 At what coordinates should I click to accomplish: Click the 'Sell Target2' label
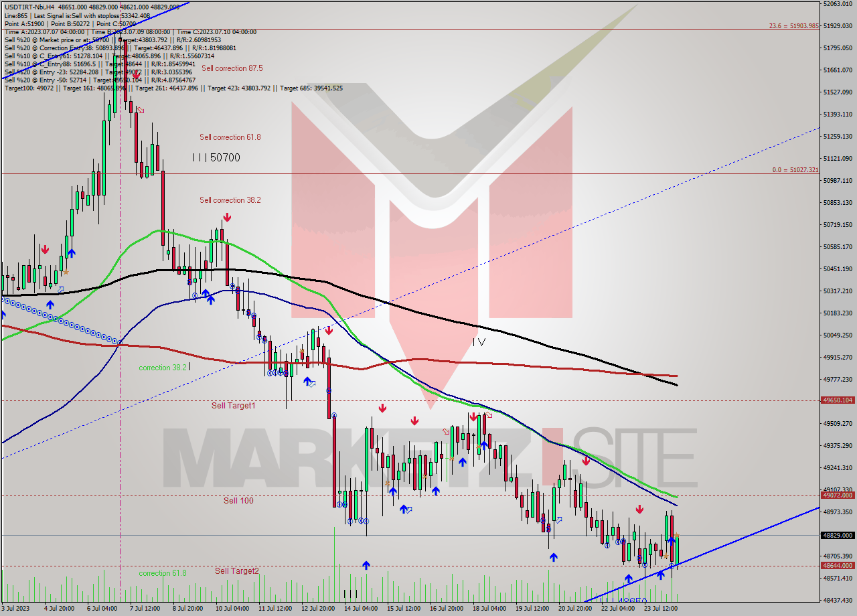(x=236, y=570)
